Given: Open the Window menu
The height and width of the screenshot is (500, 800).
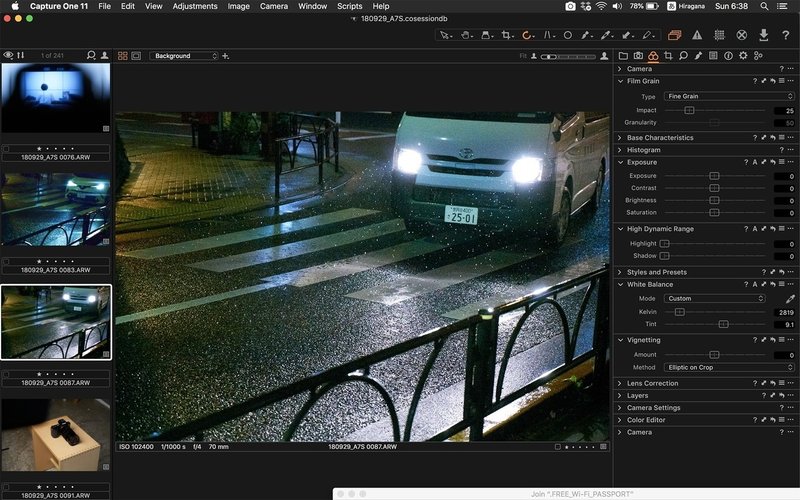Looking at the screenshot, I should 312,6.
